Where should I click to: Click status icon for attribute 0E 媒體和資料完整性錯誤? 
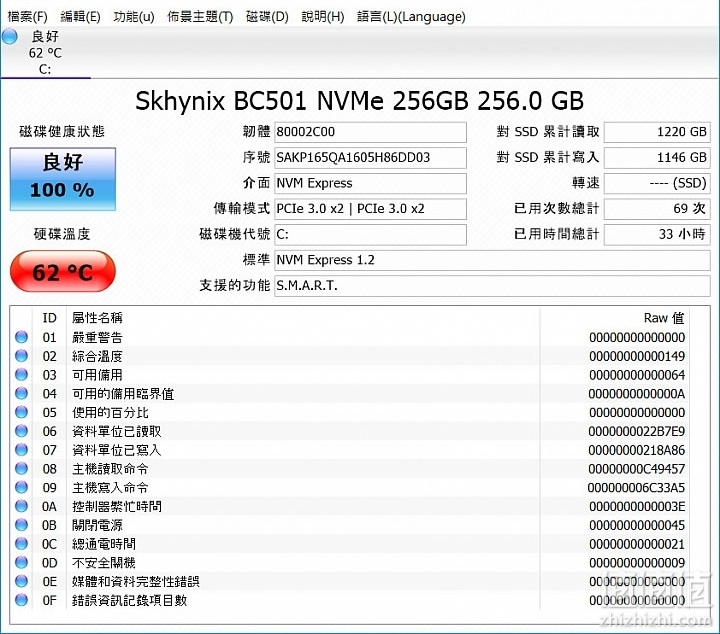21,582
